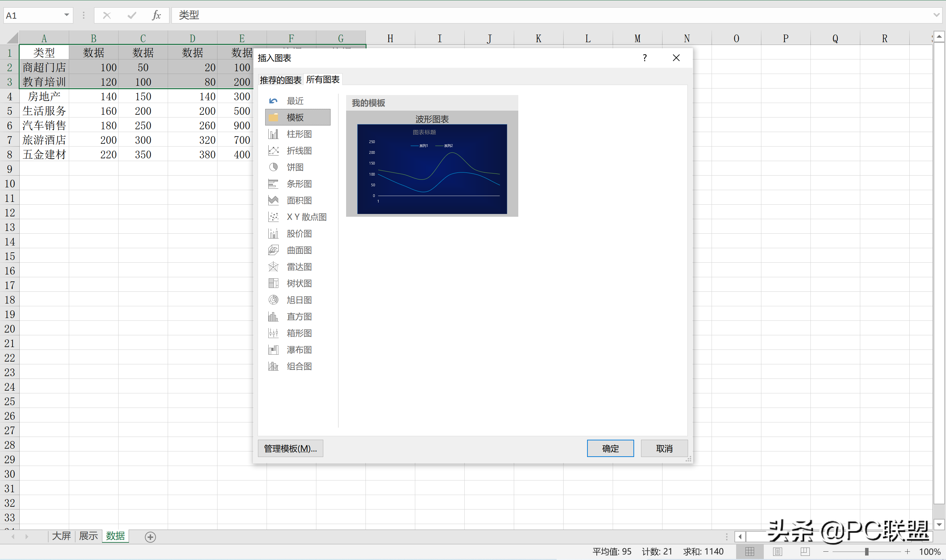
Task: Click the 确定 button
Action: coord(610,448)
